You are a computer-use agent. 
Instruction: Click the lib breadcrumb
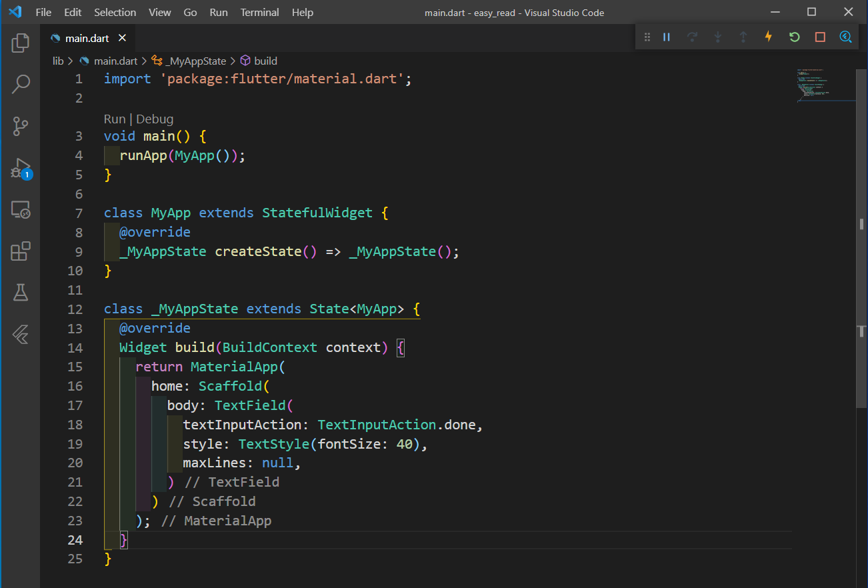[x=58, y=61]
